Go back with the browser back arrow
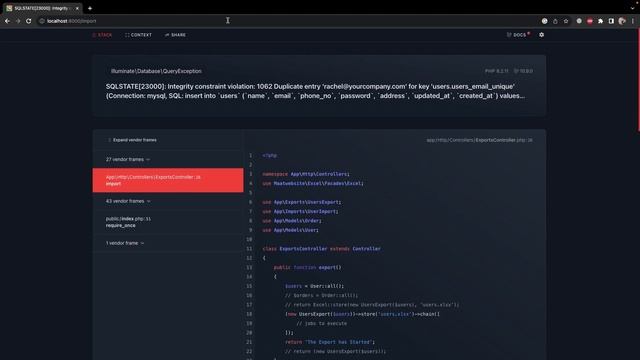Image resolution: width=640 pixels, height=360 pixels. point(7,21)
